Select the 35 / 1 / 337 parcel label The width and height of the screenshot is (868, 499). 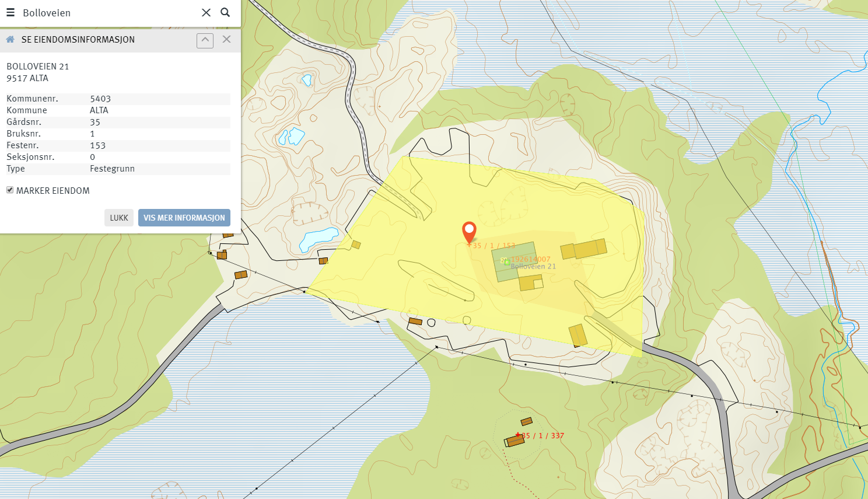pos(544,435)
